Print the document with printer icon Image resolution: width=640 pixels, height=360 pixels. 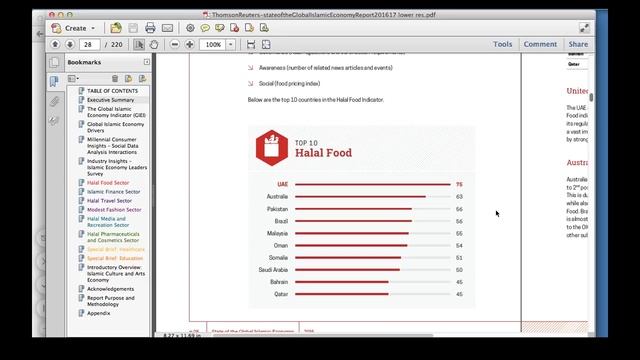150,28
